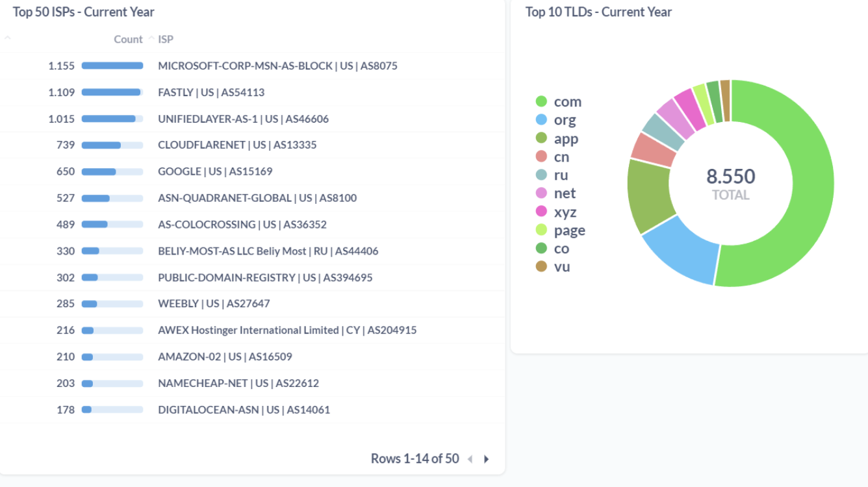Screen dimensions: 868x487
Task: Click the count bar for 330
Action: pyautogui.click(x=112, y=251)
